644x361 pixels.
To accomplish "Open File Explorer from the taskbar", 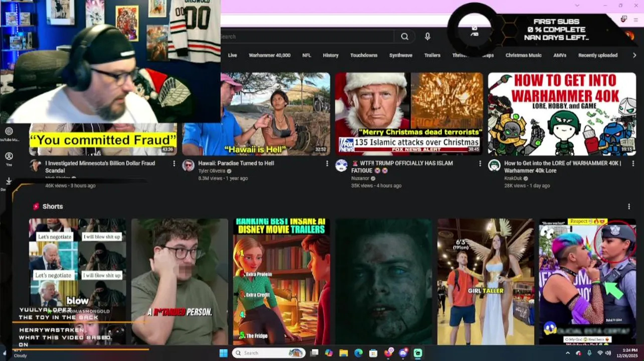I will [x=344, y=353].
